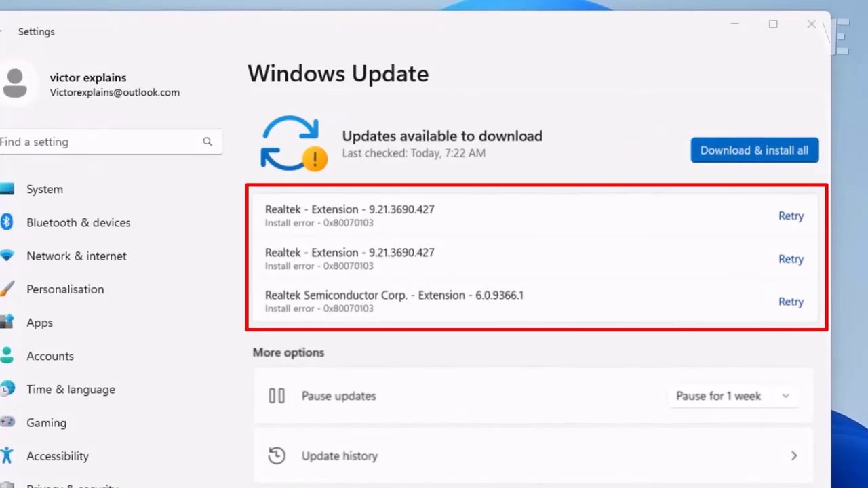Click the Bluetooth icon in sidebar

[x=7, y=222]
